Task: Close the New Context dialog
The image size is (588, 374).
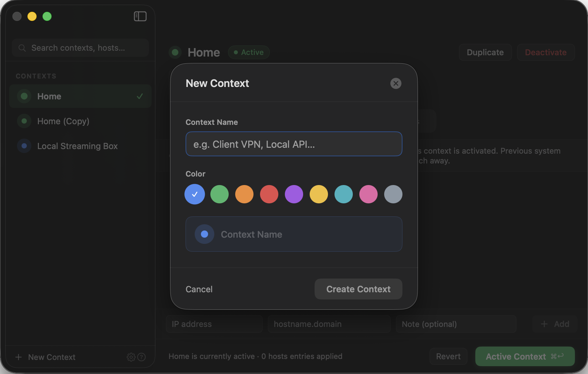Action: (x=396, y=83)
